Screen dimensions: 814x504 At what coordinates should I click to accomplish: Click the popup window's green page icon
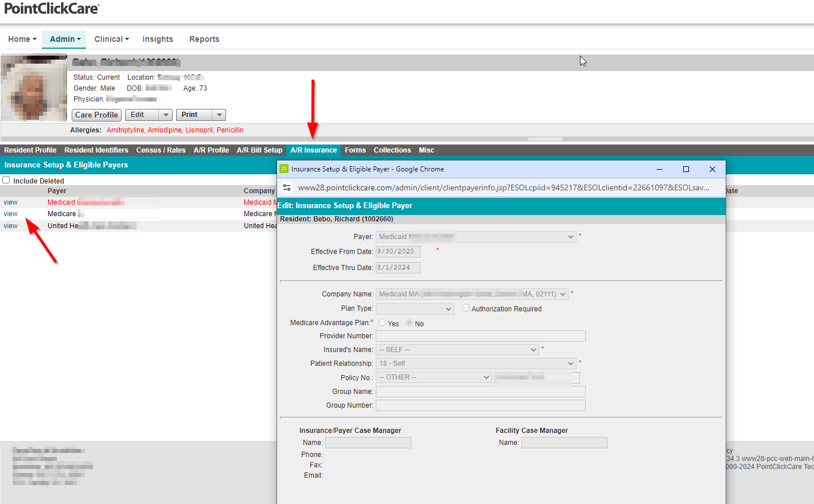tap(283, 169)
